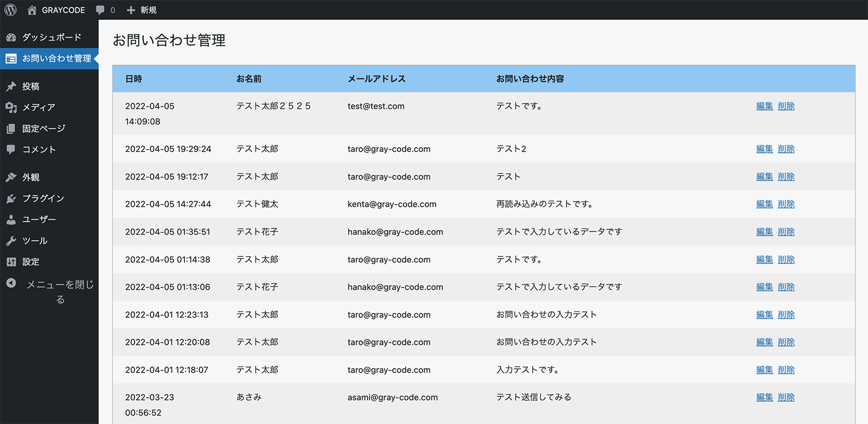Edit the テスト健太 entry
This screenshot has width=868, height=424.
click(x=764, y=204)
